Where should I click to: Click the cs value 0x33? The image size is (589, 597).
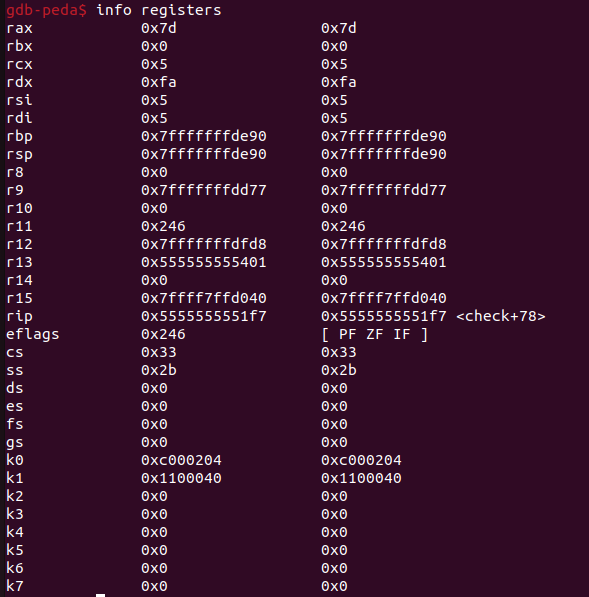tap(159, 353)
